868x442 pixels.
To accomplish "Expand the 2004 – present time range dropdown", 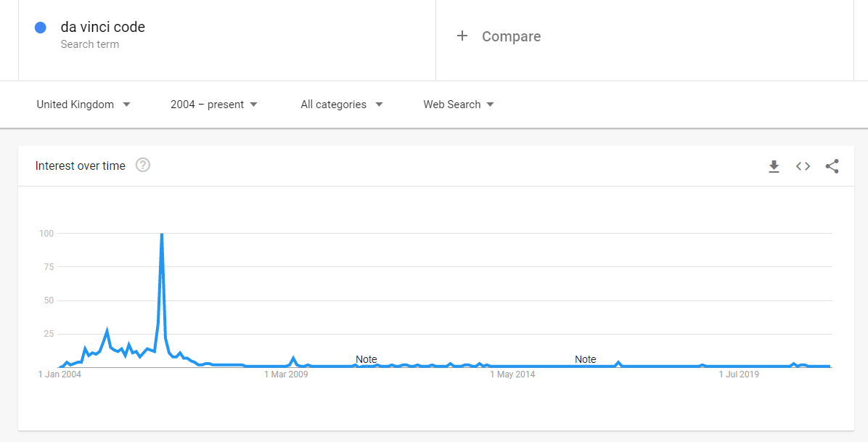I will pos(214,104).
